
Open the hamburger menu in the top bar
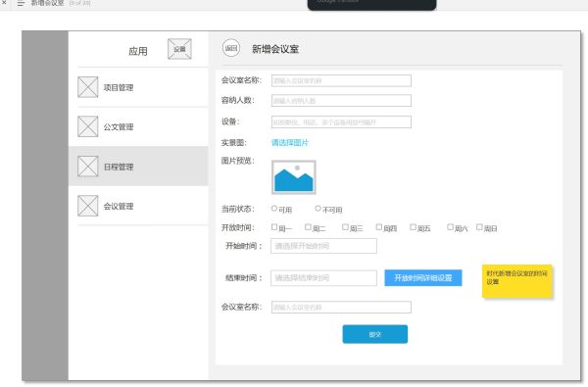(x=21, y=3)
